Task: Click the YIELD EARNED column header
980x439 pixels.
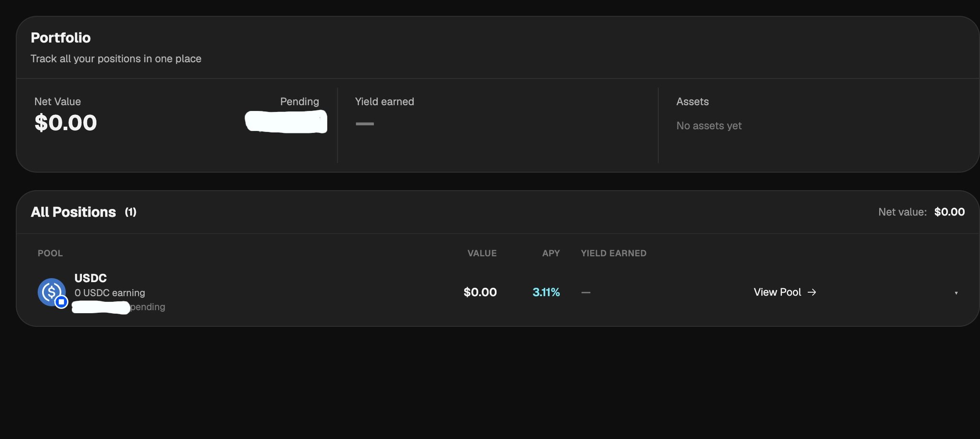Action: click(x=613, y=253)
